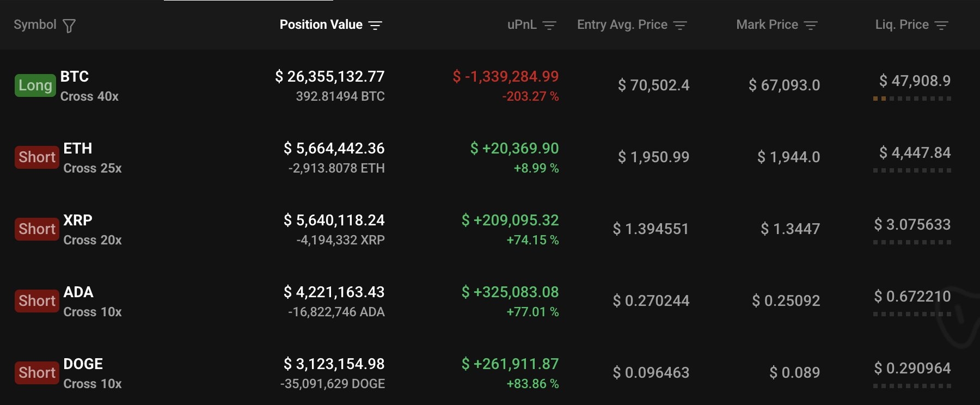Select the DOGE Short badge
The height and width of the screenshot is (405, 980).
[37, 373]
